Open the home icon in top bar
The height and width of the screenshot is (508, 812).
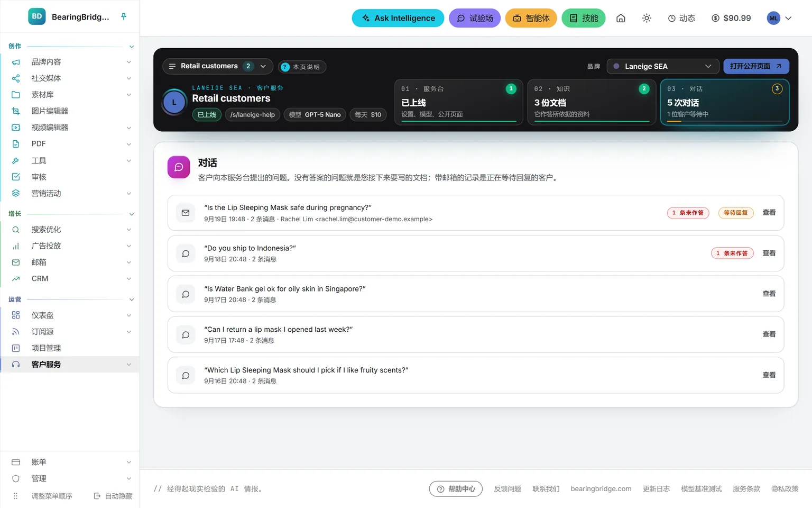tap(621, 18)
